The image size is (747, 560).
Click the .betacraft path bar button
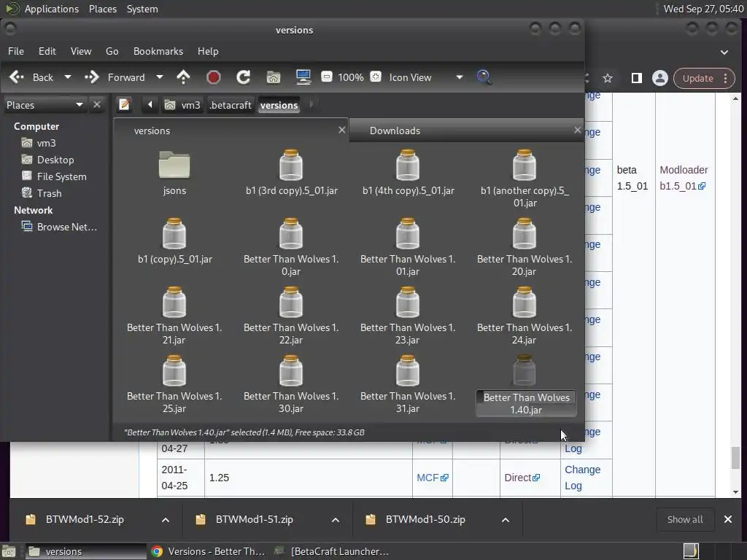[x=230, y=105]
